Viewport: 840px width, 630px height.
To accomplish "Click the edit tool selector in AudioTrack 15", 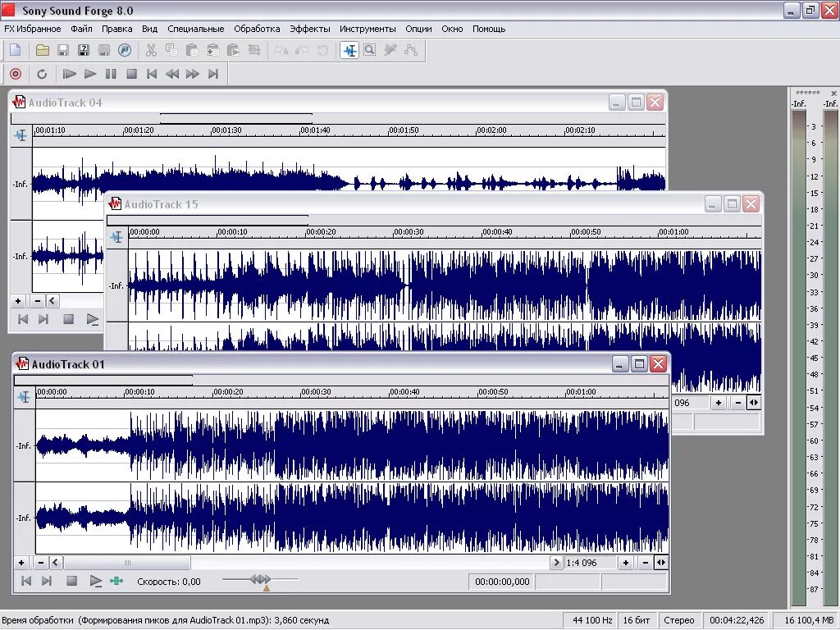I will [x=116, y=237].
